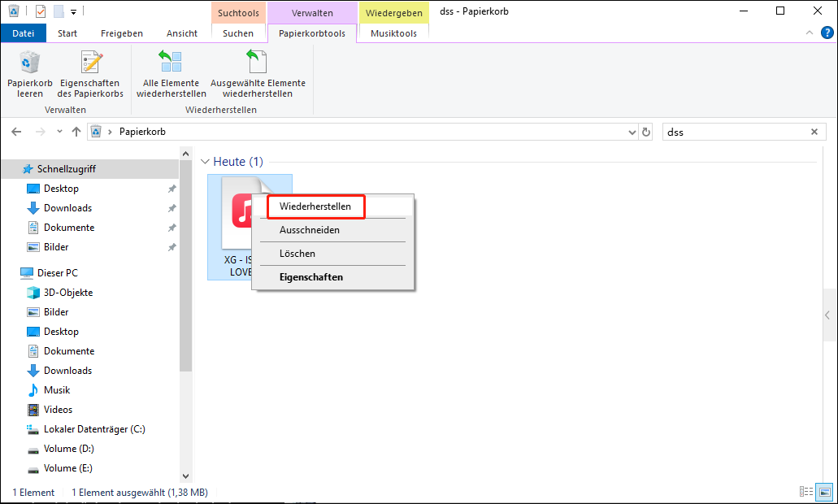Collapse the ribbon with the chevron
Screen dimensions: 838x504
click(x=809, y=33)
